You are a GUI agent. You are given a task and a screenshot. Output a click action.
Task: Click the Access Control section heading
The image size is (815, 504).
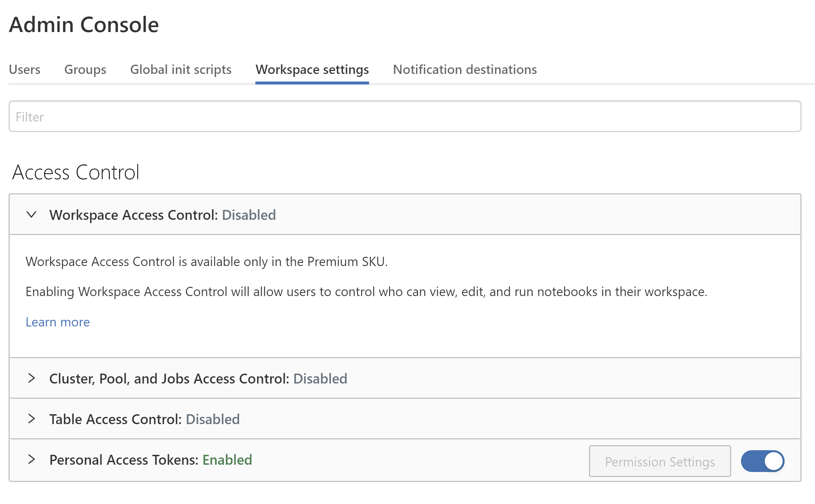point(76,172)
